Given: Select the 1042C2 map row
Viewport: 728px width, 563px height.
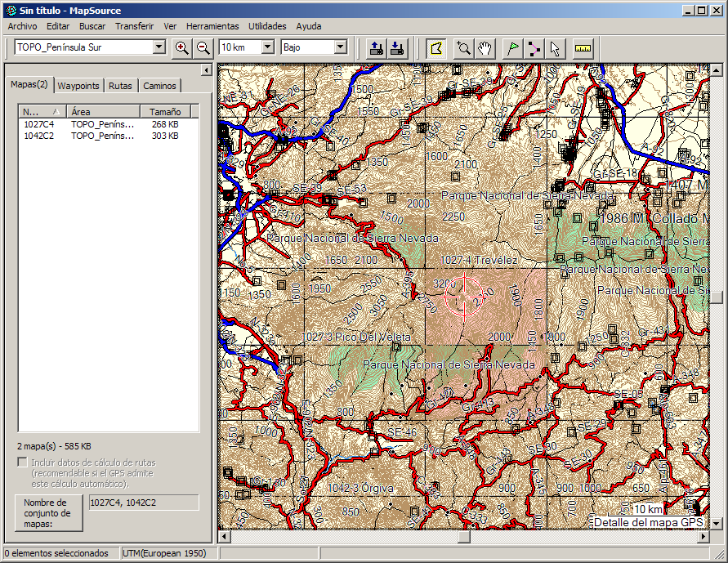Looking at the screenshot, I should [109, 136].
